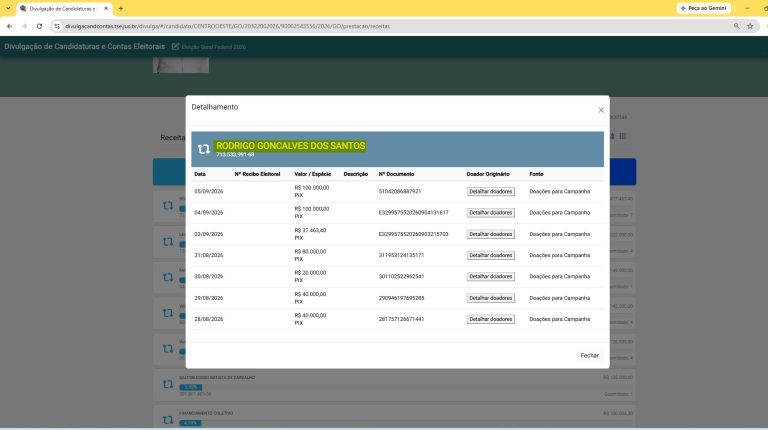
Task: Open Divulgação de Candidaturas e Contas Eleitorais title
Action: point(85,47)
